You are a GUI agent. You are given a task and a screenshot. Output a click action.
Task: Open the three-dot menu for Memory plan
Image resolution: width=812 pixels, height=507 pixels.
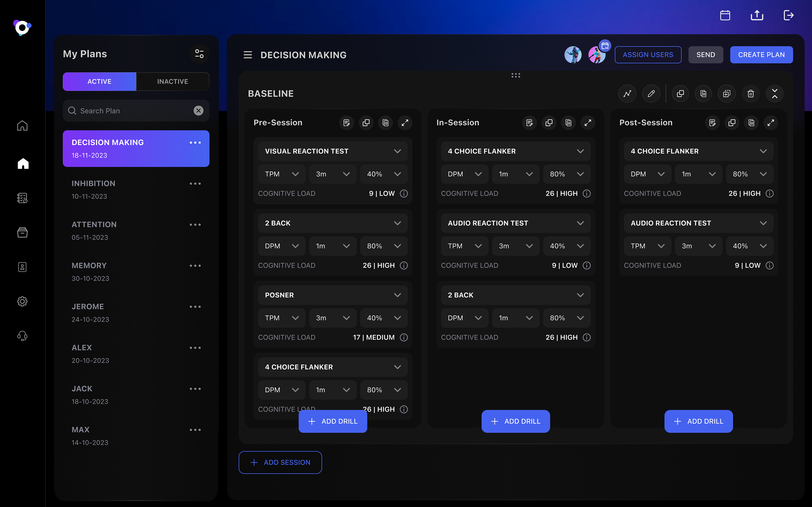[x=195, y=266]
